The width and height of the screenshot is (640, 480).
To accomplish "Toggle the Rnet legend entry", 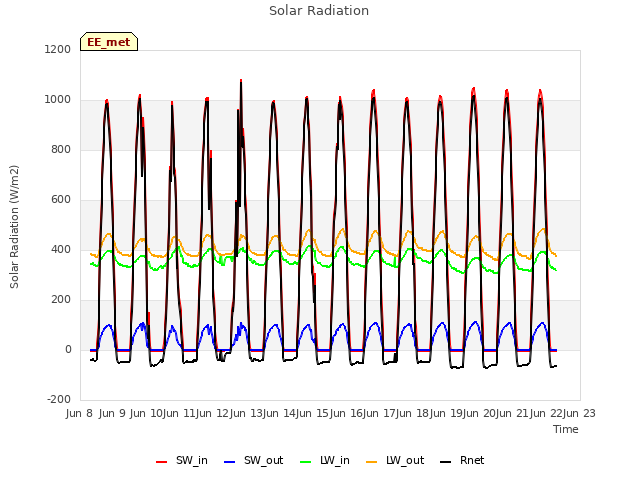I will click(462, 460).
